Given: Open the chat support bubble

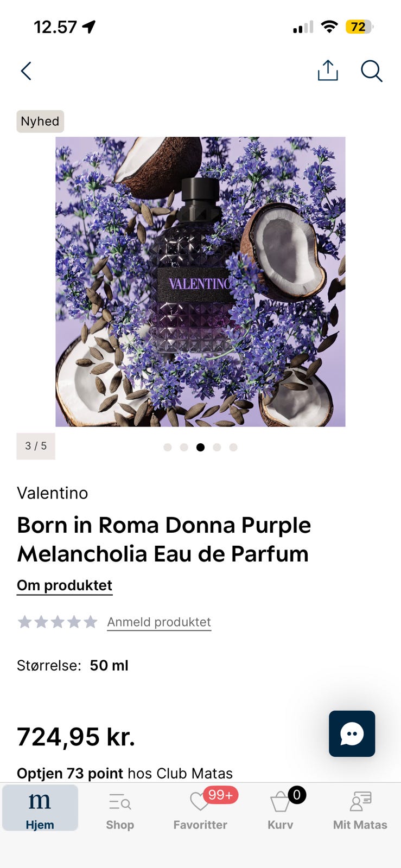Looking at the screenshot, I should pyautogui.click(x=352, y=733).
